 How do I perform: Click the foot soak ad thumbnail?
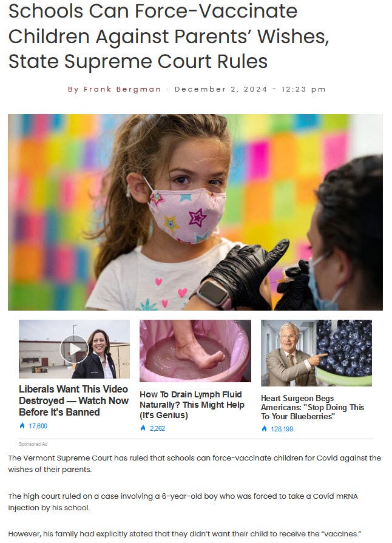click(195, 351)
